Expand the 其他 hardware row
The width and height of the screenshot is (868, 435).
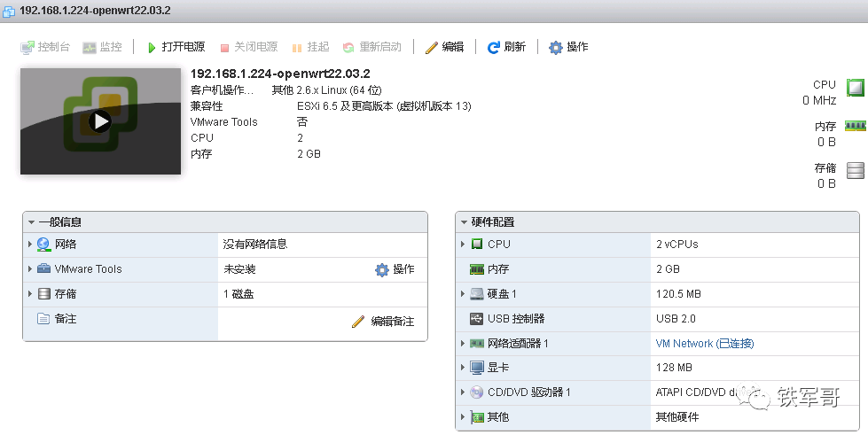(x=462, y=416)
